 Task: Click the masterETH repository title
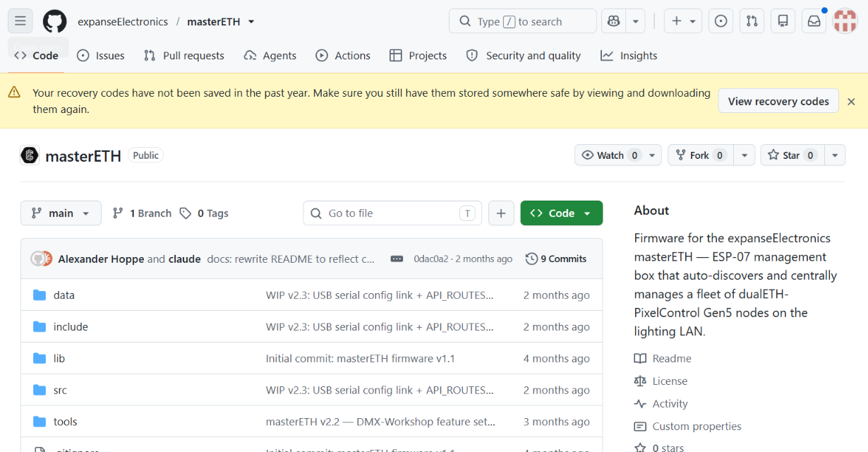pyautogui.click(x=83, y=156)
